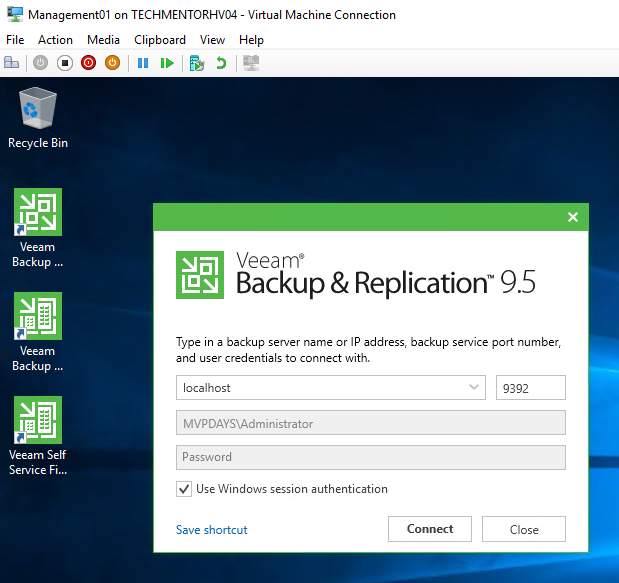Open the Media menu

pos(103,40)
